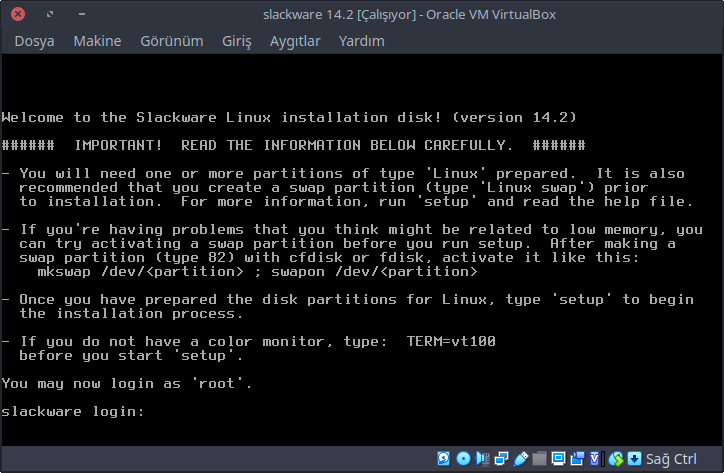The width and height of the screenshot is (724, 473).
Task: Open the USB devices status icon
Action: (520, 459)
